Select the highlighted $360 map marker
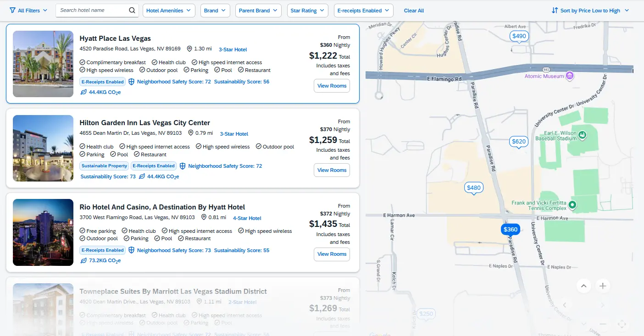 [511, 230]
